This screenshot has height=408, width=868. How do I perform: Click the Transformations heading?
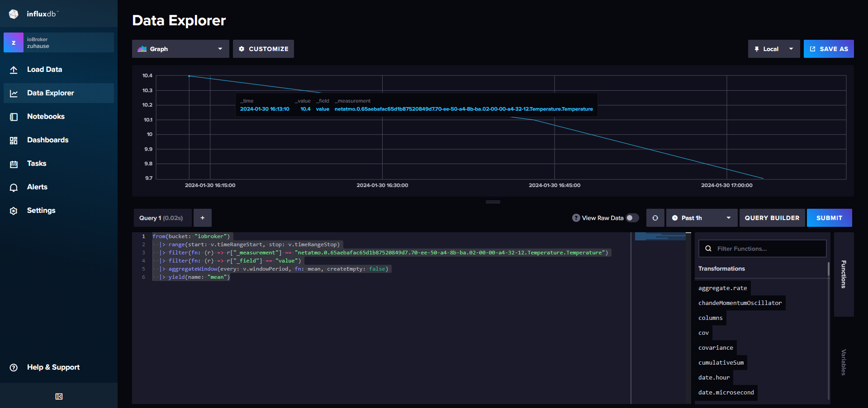coord(721,269)
